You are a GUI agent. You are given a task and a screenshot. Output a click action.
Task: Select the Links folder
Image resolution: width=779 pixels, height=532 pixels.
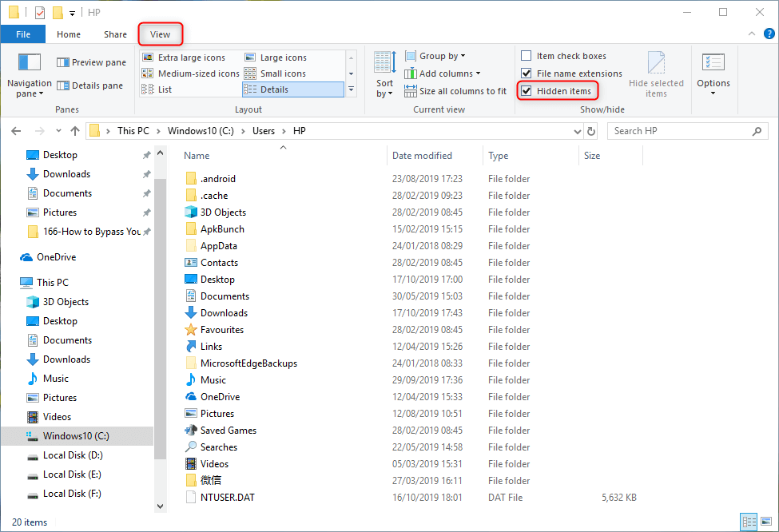tap(204, 347)
